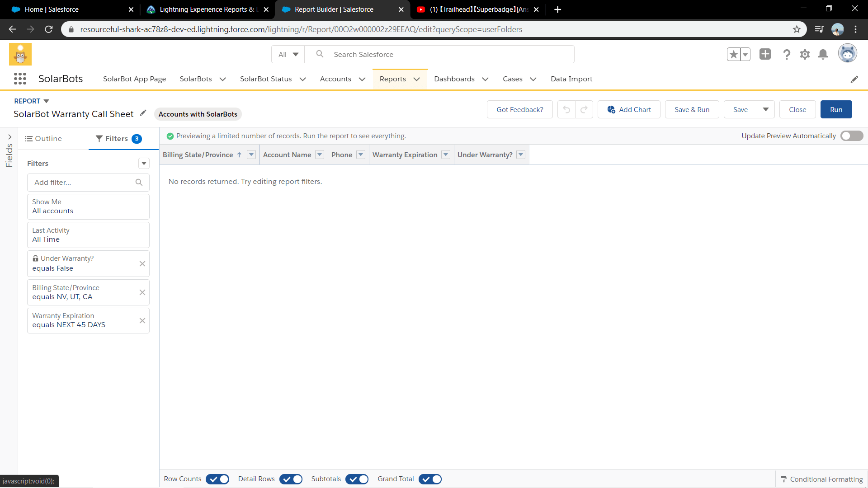This screenshot has width=868, height=488.
Task: Turn off the Row Counts toggle
Action: pos(217,479)
